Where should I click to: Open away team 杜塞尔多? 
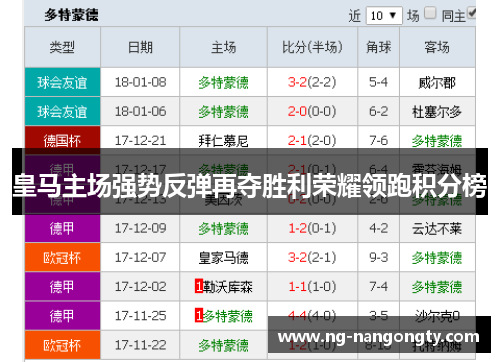click(x=437, y=111)
